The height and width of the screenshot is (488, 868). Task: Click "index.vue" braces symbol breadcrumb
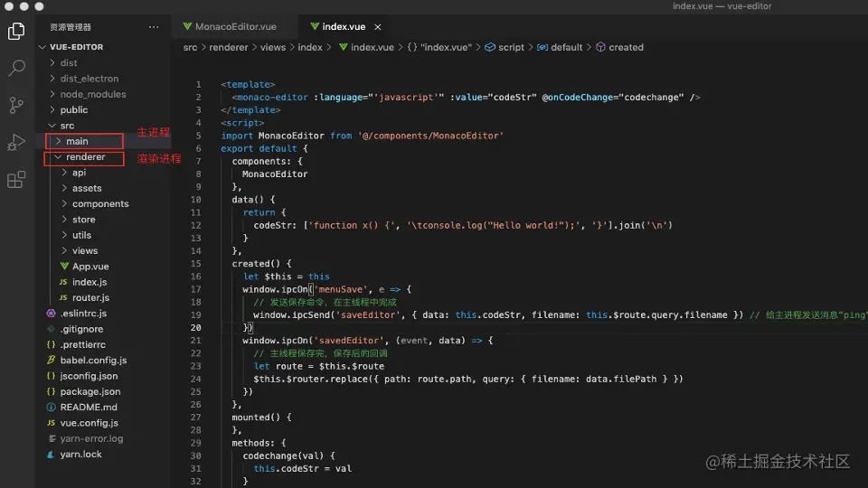(440, 47)
